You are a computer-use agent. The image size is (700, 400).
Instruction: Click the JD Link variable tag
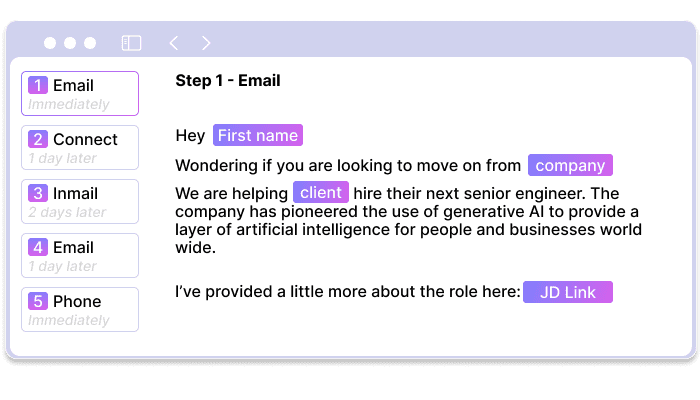coord(567,292)
